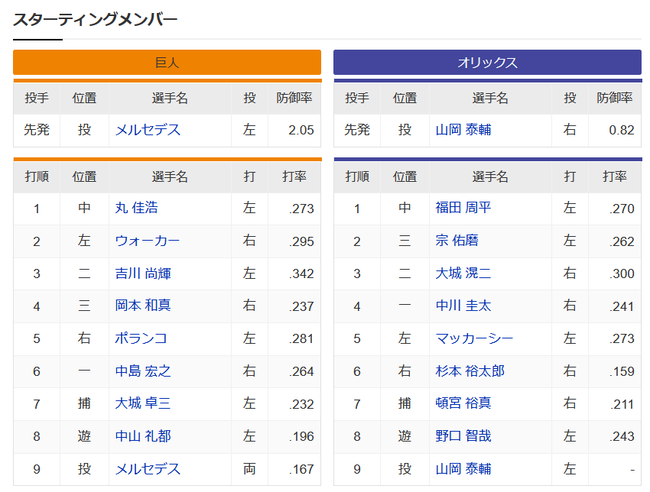
Task: Click batting average .281
Action: (x=301, y=339)
